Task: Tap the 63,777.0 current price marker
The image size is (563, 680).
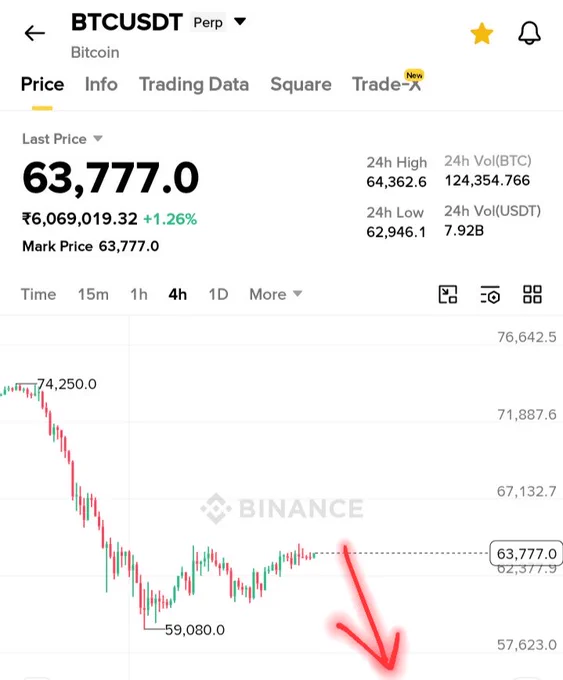Action: click(526, 553)
